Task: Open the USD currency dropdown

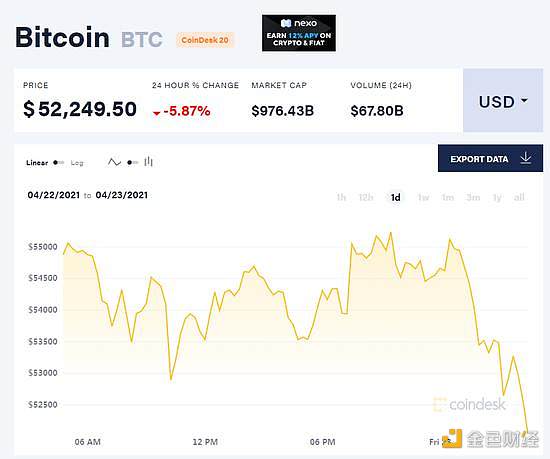Action: [x=503, y=100]
